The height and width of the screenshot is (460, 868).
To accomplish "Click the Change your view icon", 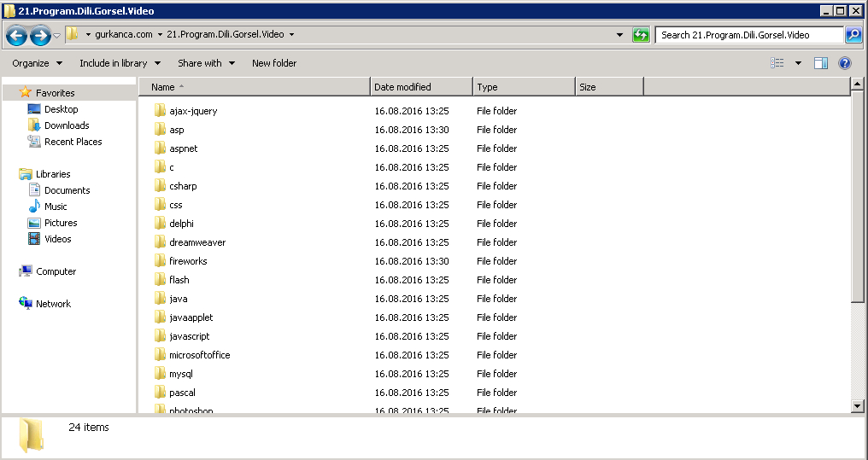I will (777, 63).
